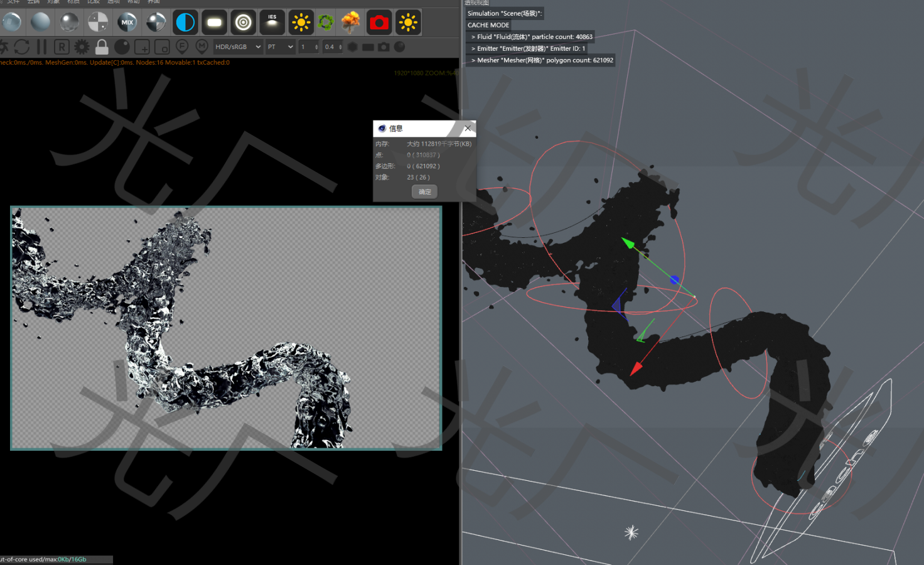Select the target light icon
Image resolution: width=924 pixels, height=565 pixels.
[243, 22]
